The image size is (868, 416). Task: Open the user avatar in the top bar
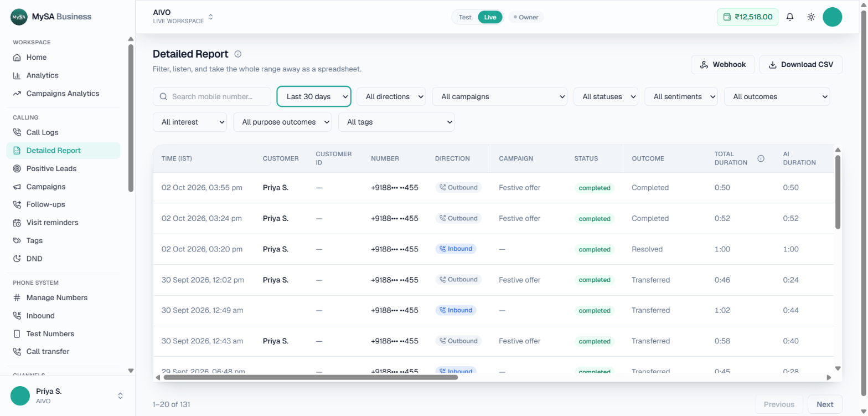[833, 17]
